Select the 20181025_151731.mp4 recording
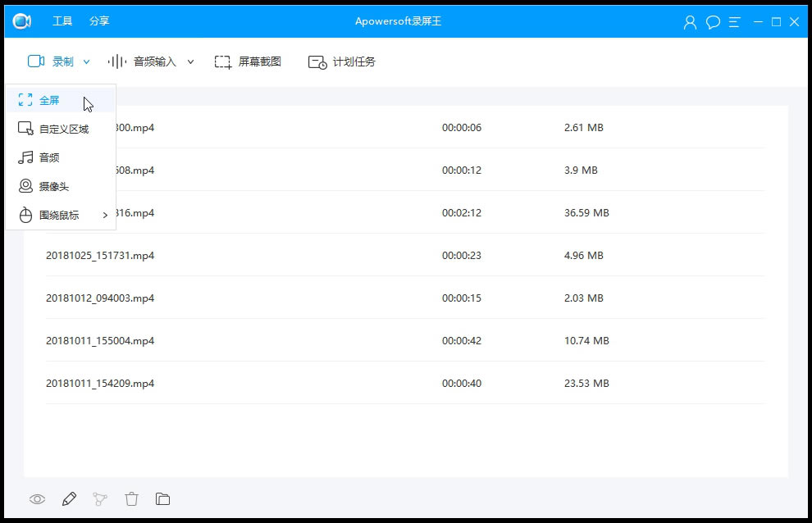This screenshot has height=523, width=812. [100, 256]
